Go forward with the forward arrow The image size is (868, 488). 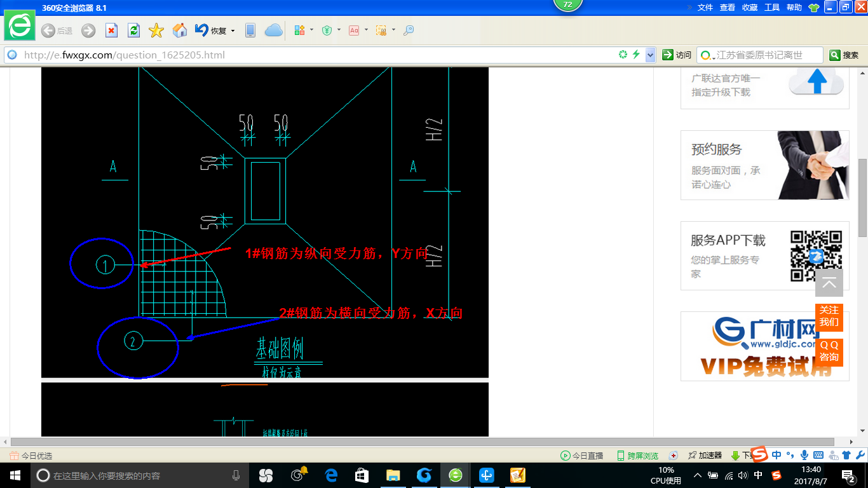[x=88, y=30]
